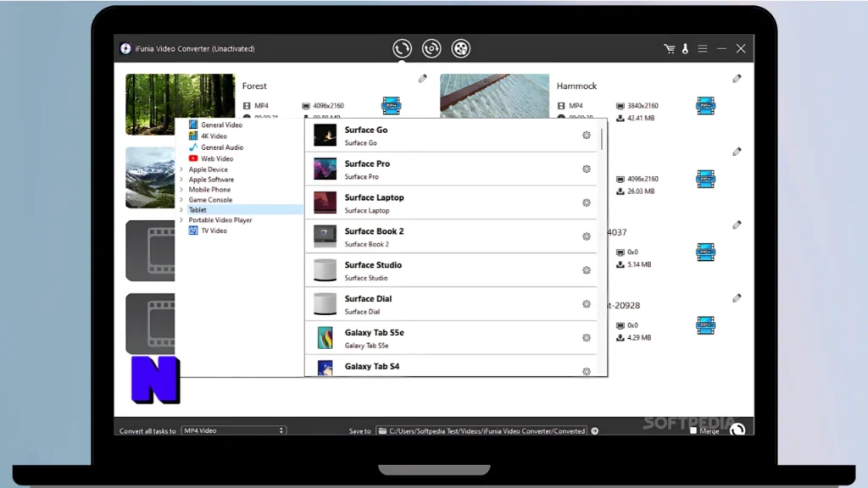
Task: Open the Convert tab icon in title bar
Action: [403, 48]
